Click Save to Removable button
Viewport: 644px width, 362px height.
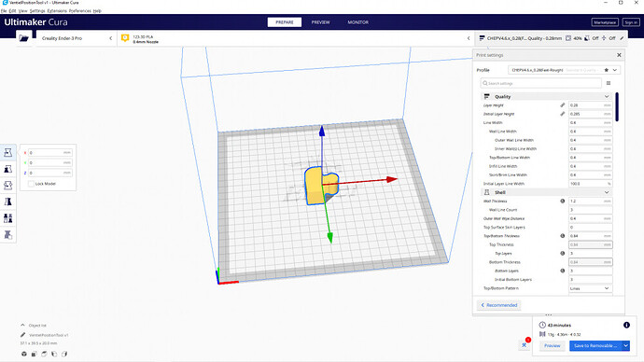coord(595,345)
